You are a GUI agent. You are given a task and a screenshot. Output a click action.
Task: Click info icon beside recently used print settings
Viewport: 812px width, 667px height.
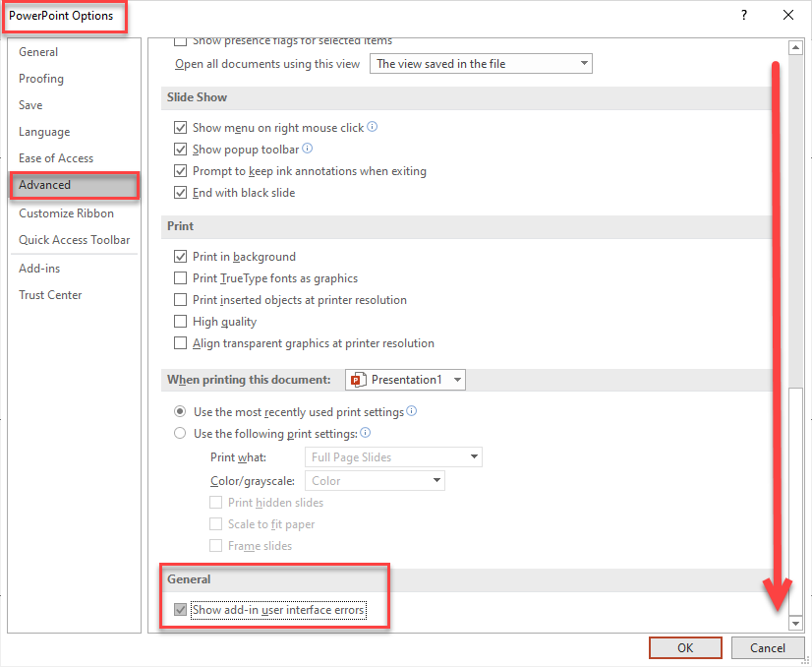(x=412, y=411)
